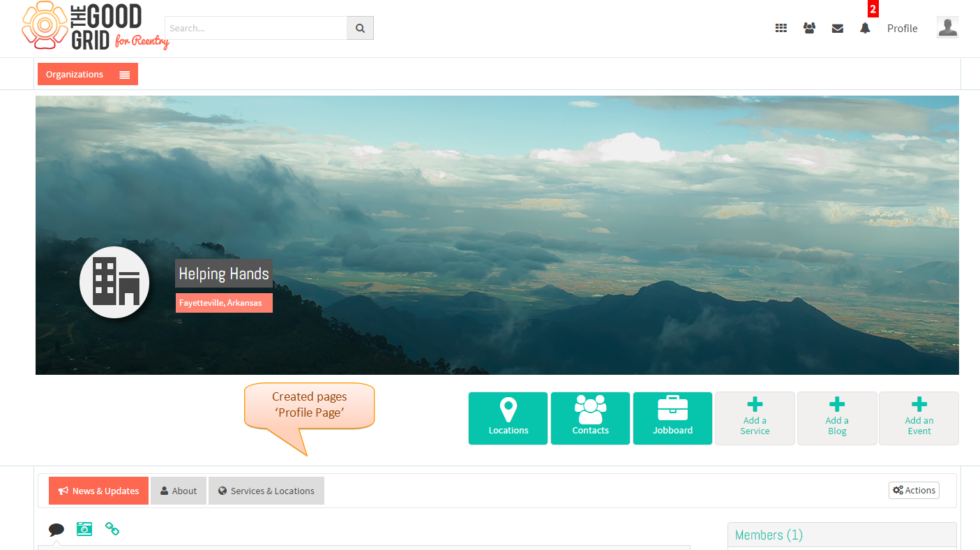This screenshot has width=980, height=550.
Task: Open the people/groups icon in header
Action: pos(809,28)
